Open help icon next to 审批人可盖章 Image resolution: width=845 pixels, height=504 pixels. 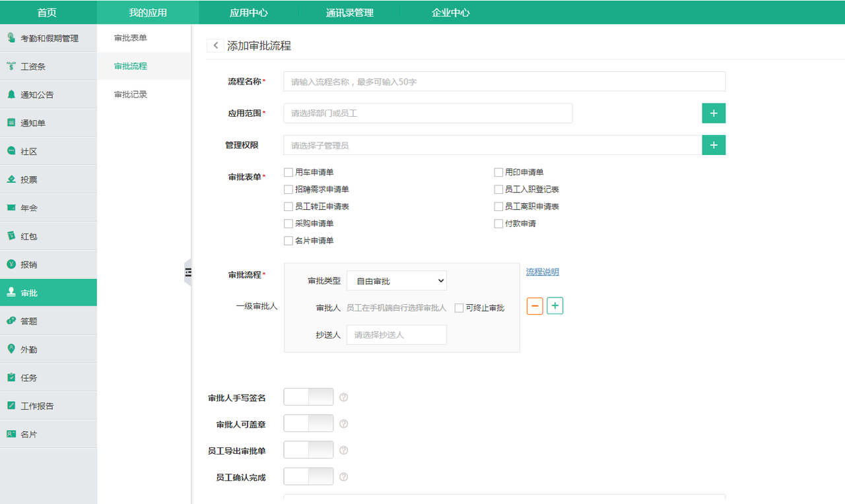(343, 424)
